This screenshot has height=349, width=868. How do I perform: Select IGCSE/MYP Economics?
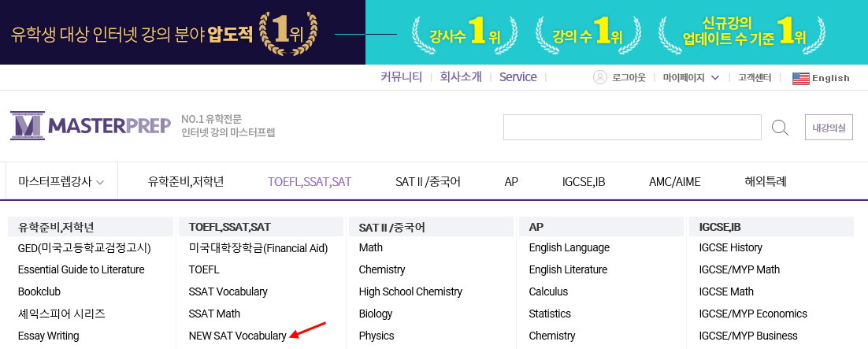point(753,314)
